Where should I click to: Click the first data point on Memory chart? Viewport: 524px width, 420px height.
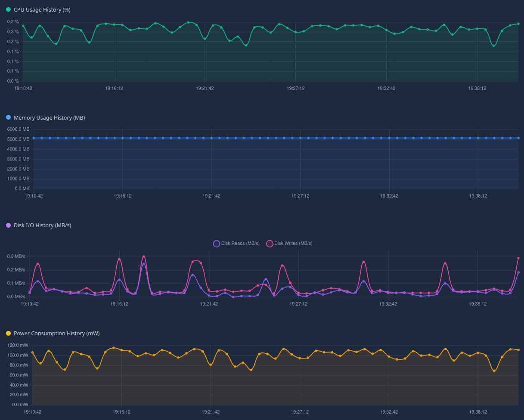[34, 138]
